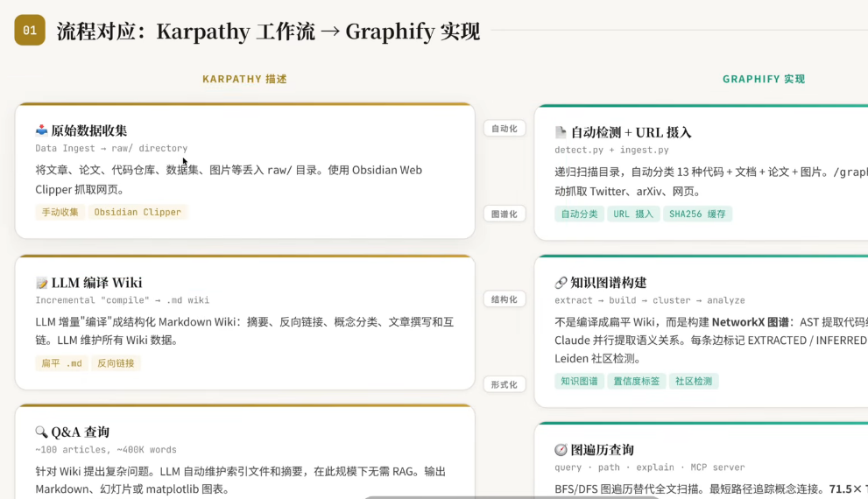Click the inbox icon beside 原始数据收集
The height and width of the screenshot is (499, 868).
click(x=41, y=130)
